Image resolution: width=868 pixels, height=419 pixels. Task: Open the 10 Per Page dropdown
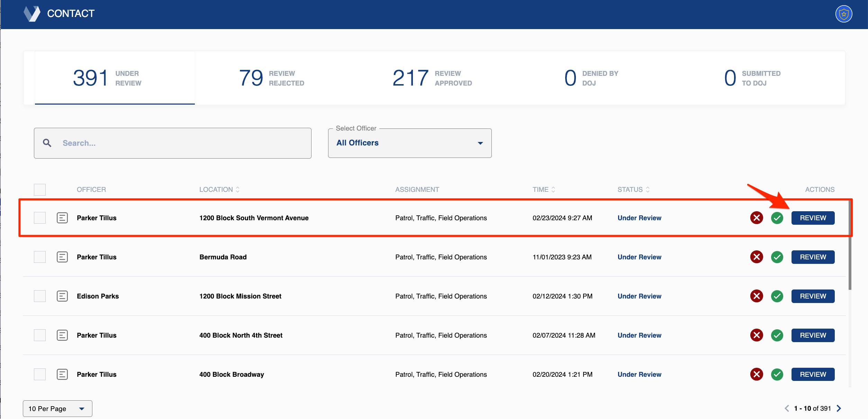click(57, 408)
